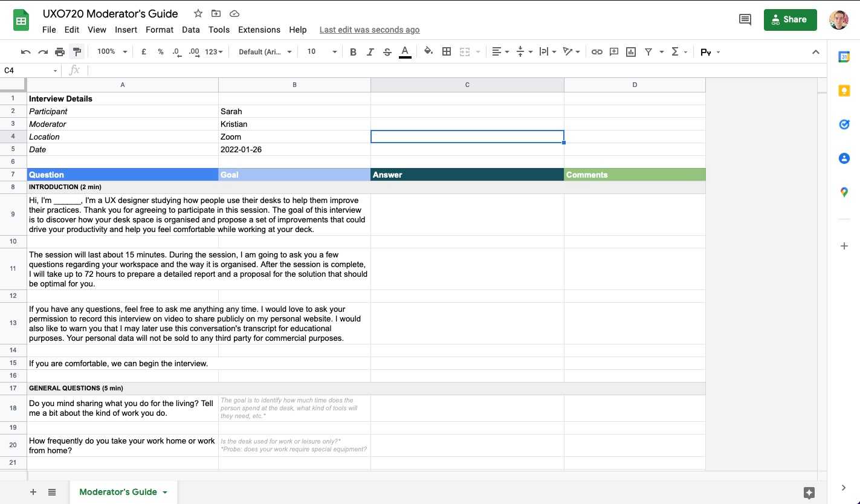
Task: Toggle italic formatting
Action: (370, 52)
